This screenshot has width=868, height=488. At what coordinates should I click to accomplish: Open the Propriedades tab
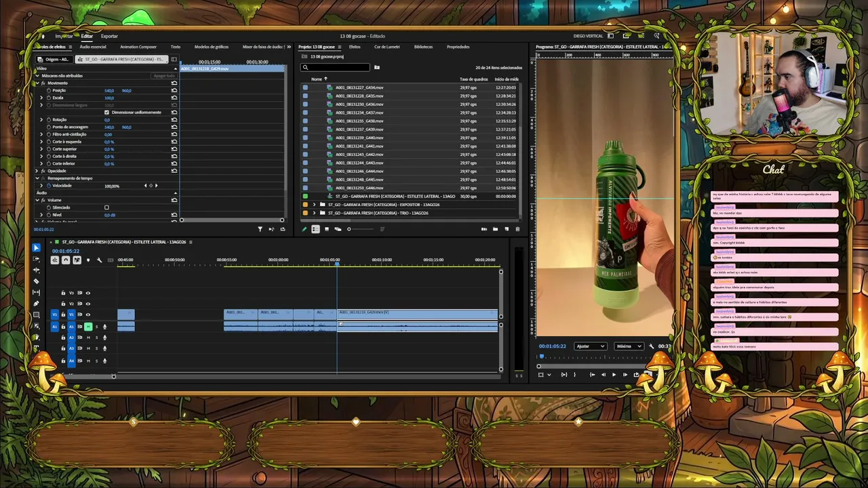click(458, 47)
